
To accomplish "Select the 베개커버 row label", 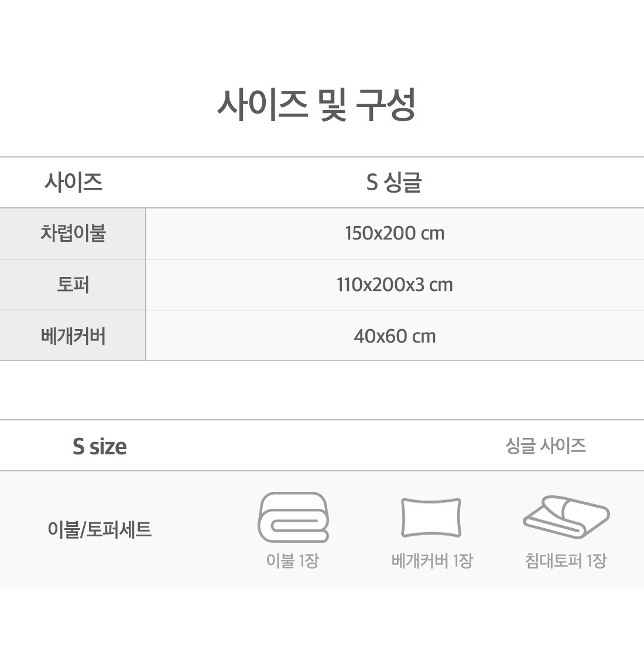I will [x=73, y=336].
